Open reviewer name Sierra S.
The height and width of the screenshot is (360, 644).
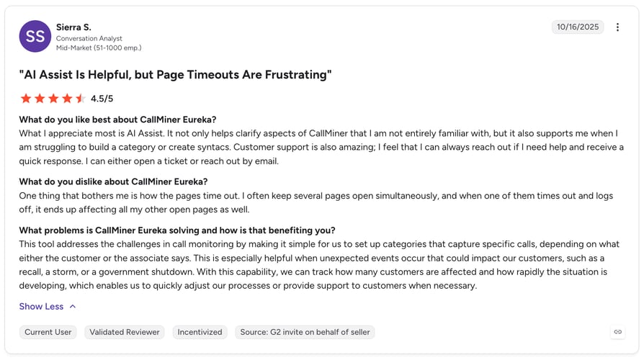[x=73, y=27]
